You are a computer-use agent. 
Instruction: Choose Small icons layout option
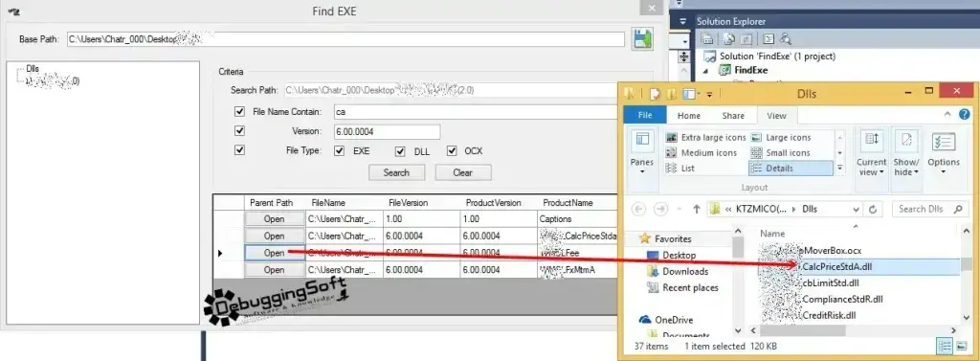point(781,152)
